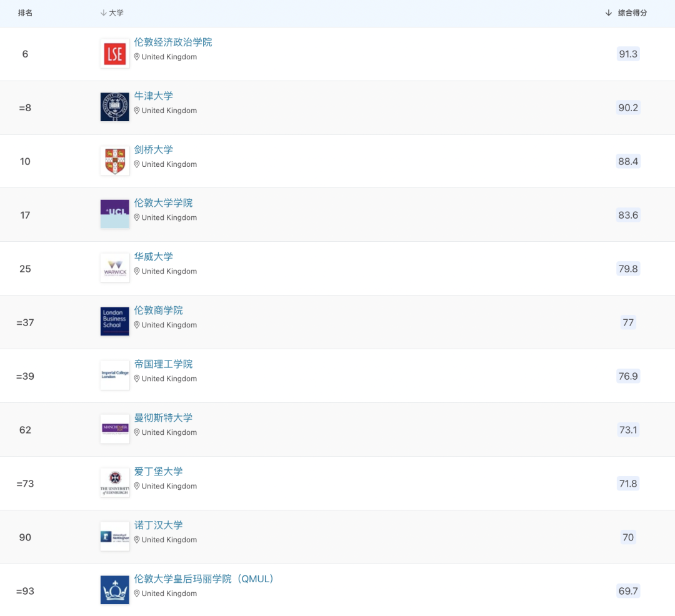Click score value 70
Viewport: 675px width, 616px height.
pos(628,537)
